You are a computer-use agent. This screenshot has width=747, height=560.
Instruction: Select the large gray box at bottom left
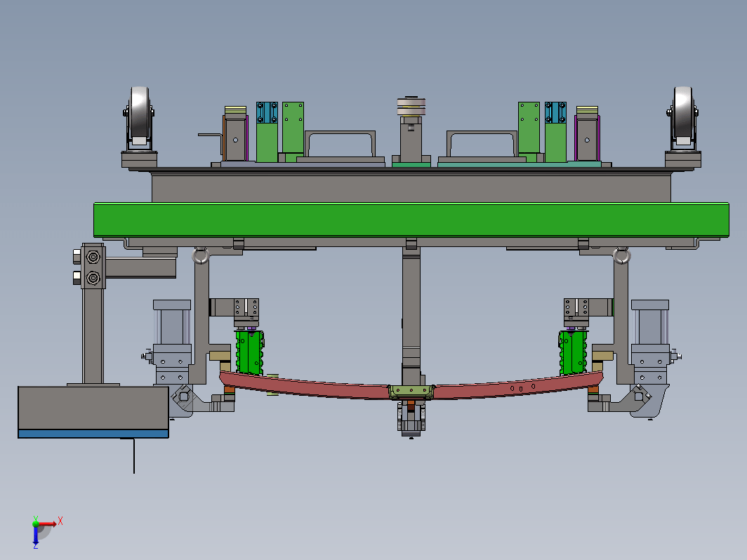tap(93, 408)
